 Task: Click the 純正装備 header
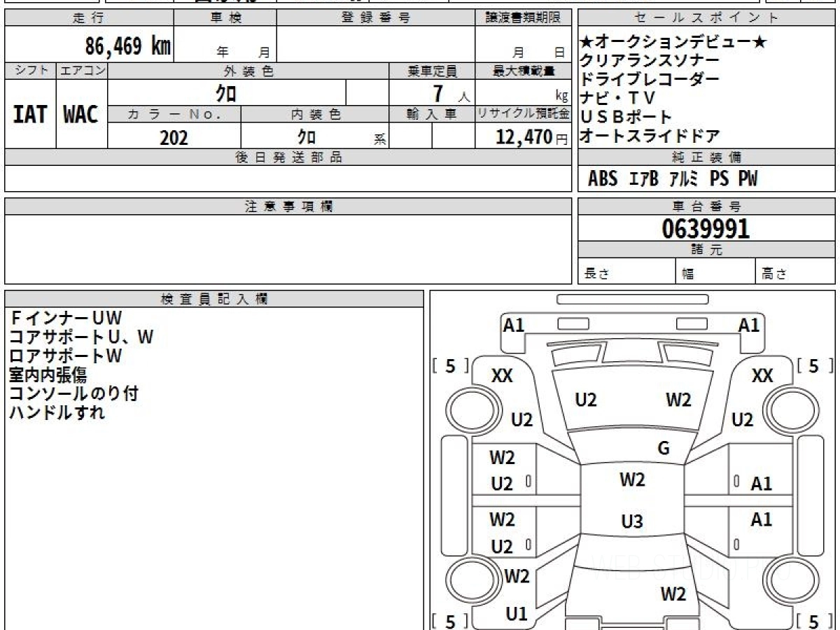pos(706,157)
